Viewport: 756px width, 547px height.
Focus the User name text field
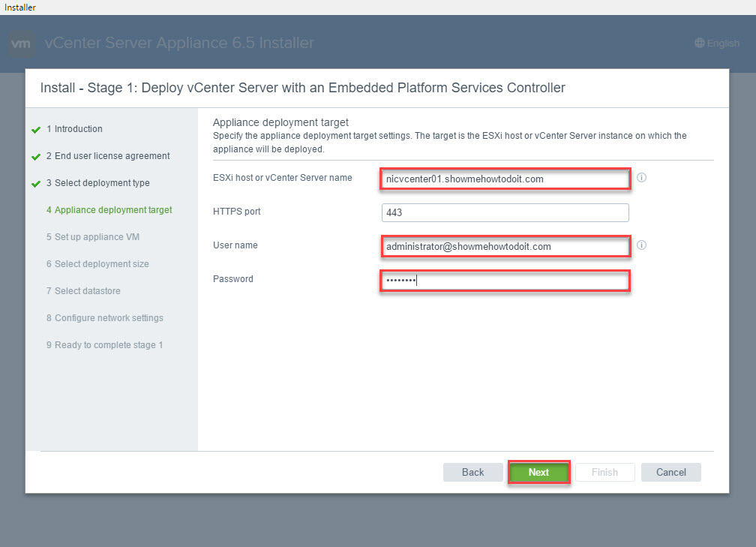pyautogui.click(x=505, y=246)
